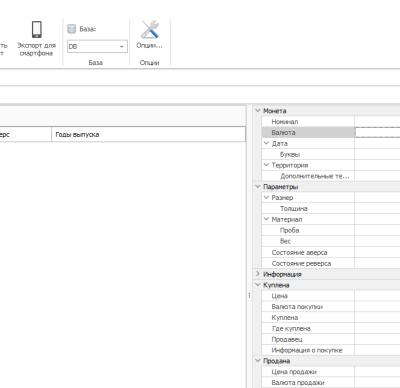
Task: Collapse the Монета section
Action: [258, 110]
